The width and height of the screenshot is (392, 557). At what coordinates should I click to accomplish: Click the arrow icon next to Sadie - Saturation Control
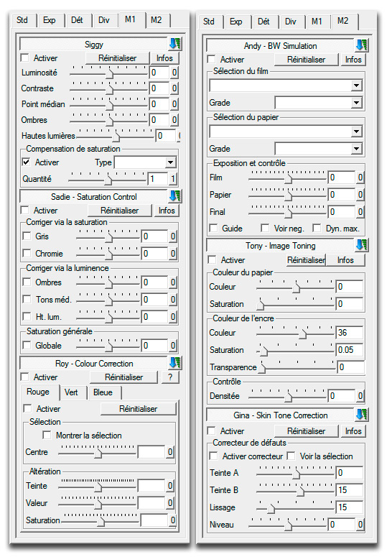[x=175, y=196]
